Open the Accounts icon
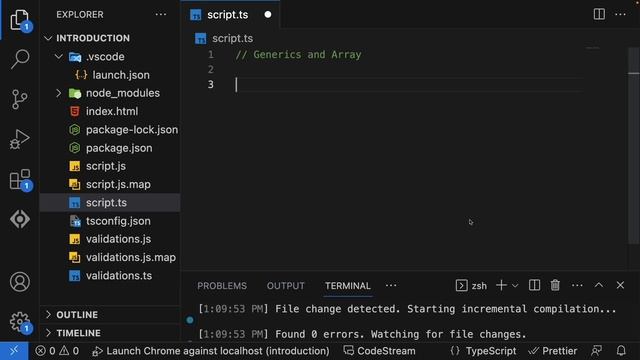The image size is (640, 360). point(20,282)
